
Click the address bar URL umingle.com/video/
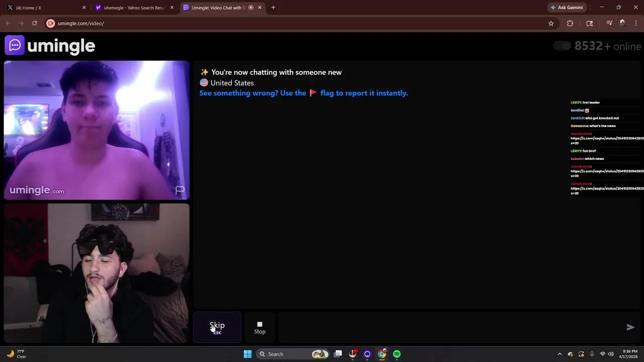(81, 23)
